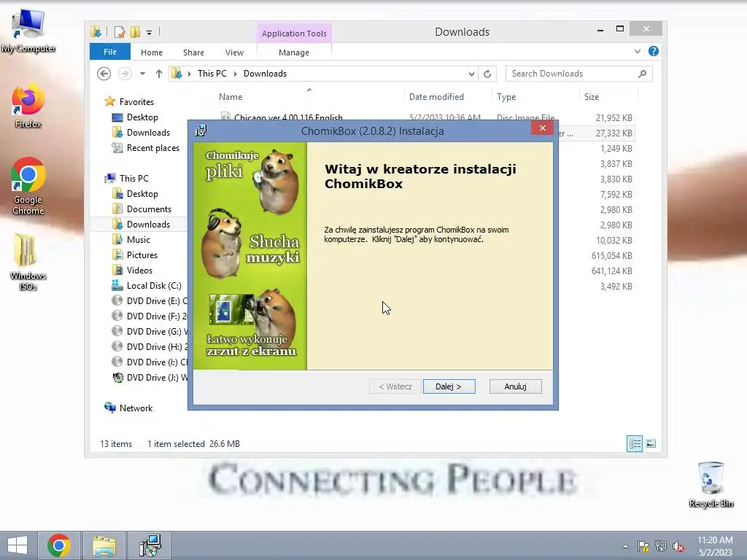The height and width of the screenshot is (560, 747).
Task: Select the Chicago ver 4.00.116 English file
Action: (x=287, y=117)
